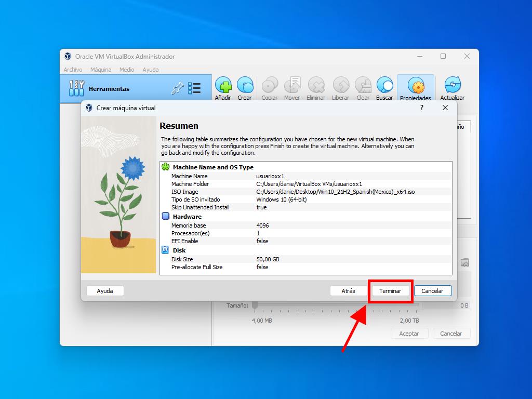Open the Medio menu

pos(127,70)
